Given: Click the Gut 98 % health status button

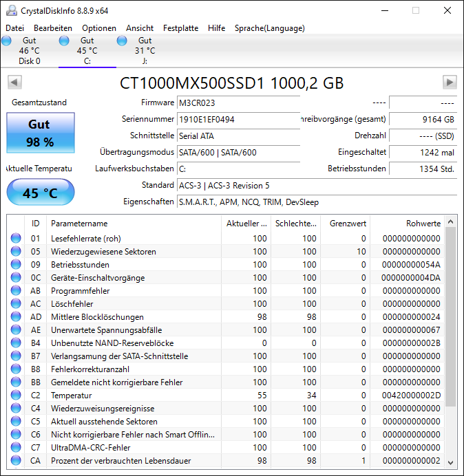Looking at the screenshot, I should 41,133.
